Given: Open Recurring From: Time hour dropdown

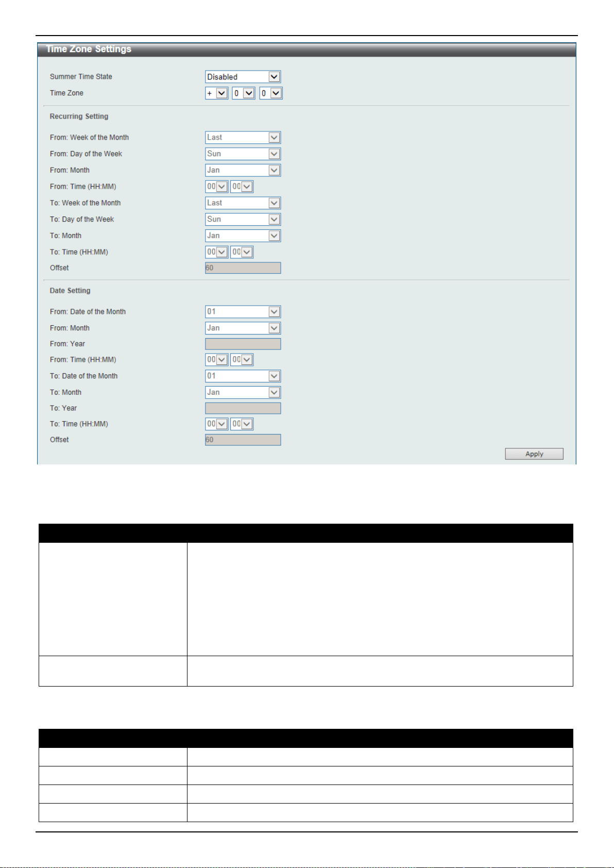Looking at the screenshot, I should coord(216,187).
